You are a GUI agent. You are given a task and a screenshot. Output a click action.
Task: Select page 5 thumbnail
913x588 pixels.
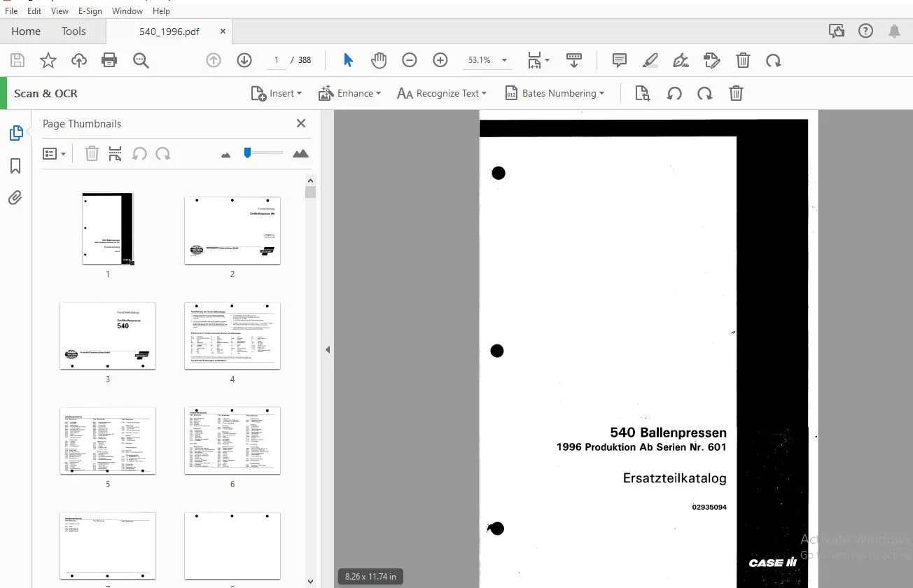[x=108, y=440]
